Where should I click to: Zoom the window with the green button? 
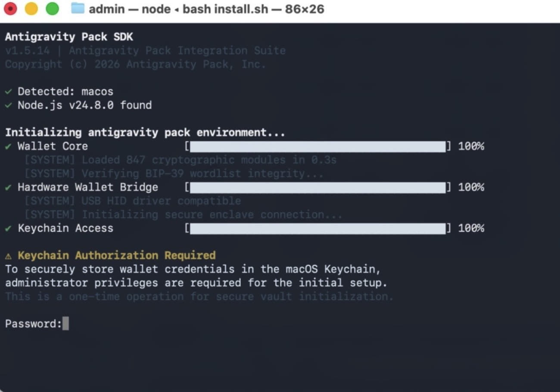[x=52, y=9]
